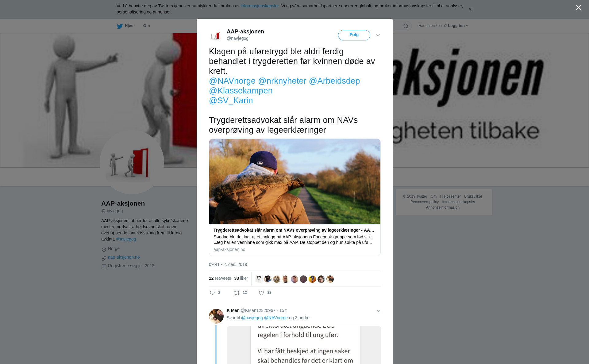Open the aap-aksjonen.no profile website link
Image resolution: width=589 pixels, height=364 pixels.
click(x=124, y=257)
